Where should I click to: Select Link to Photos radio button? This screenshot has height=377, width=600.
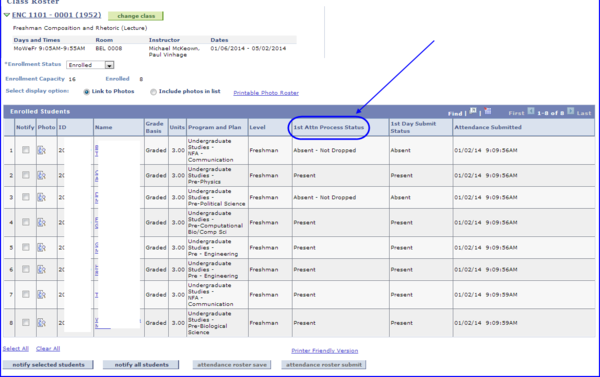86,92
